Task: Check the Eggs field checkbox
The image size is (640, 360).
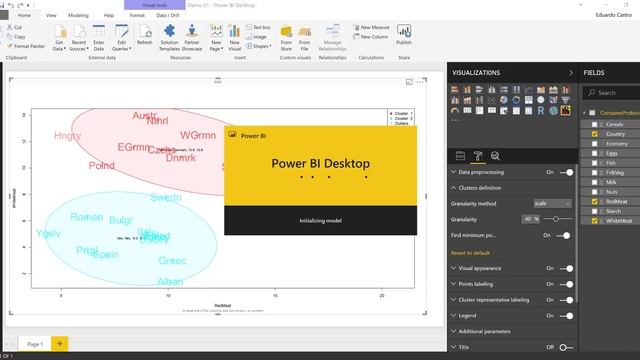Action: pos(595,153)
